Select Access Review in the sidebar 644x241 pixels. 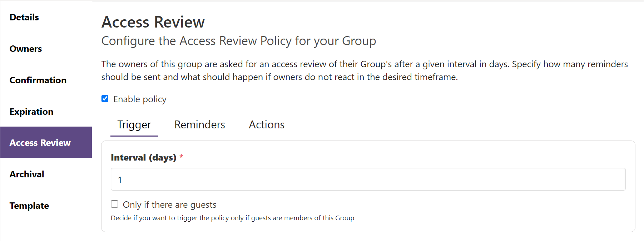click(x=40, y=142)
